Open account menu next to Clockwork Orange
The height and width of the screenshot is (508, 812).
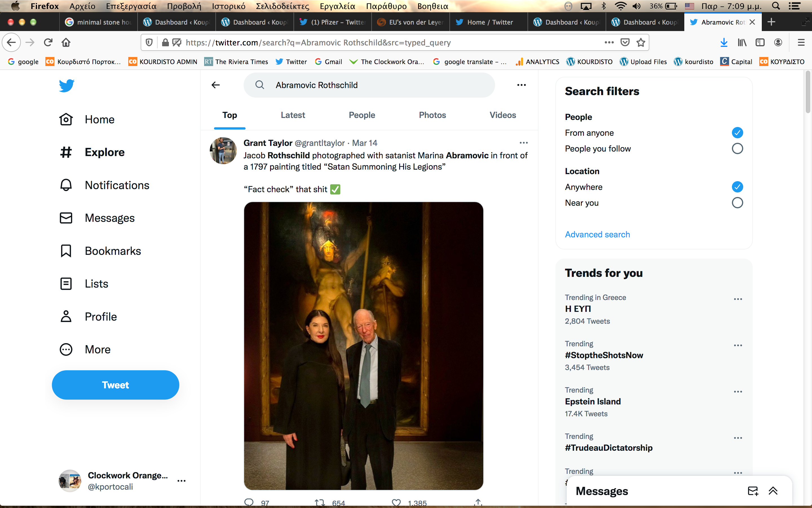coord(182,481)
